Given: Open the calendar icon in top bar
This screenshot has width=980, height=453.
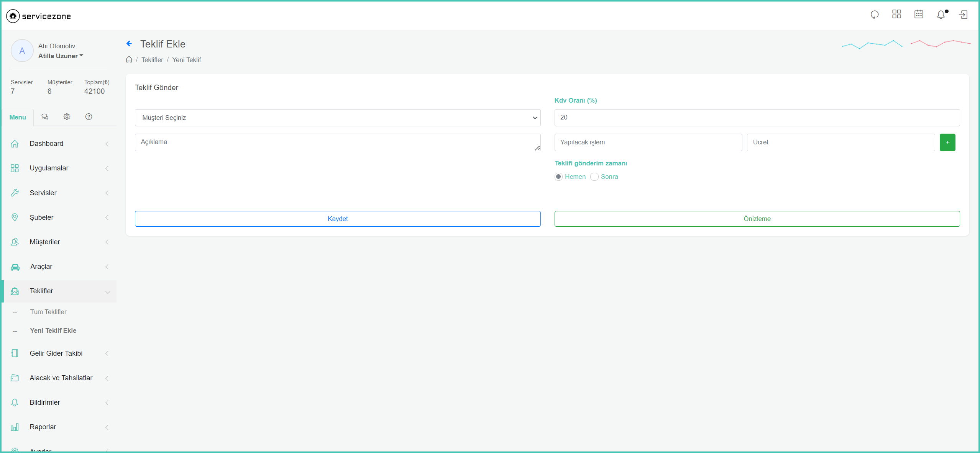Looking at the screenshot, I should pyautogui.click(x=919, y=15).
